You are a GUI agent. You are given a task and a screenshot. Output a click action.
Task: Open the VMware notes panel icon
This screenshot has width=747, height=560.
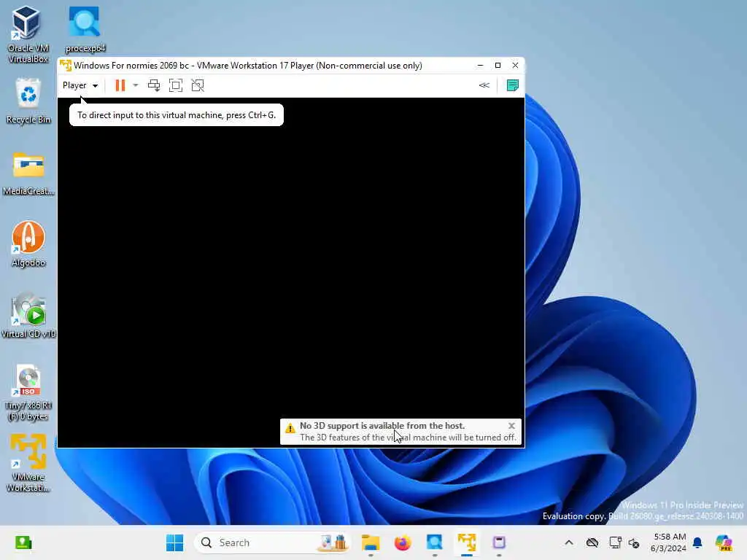[513, 85]
